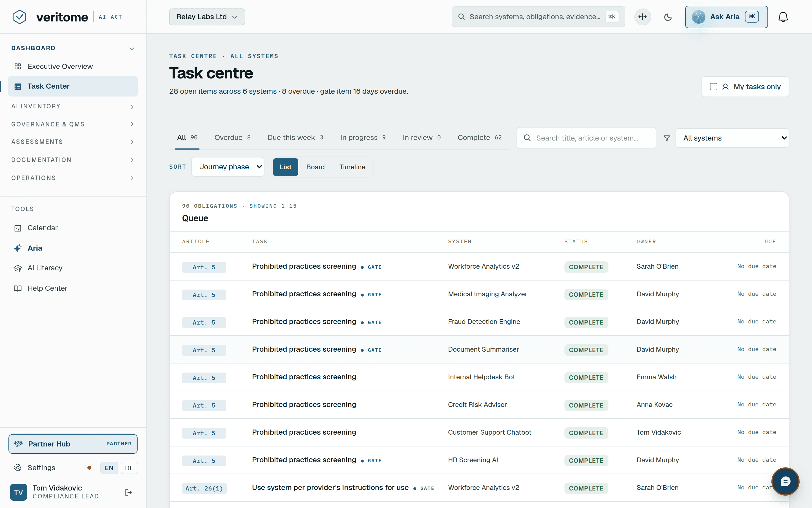Click the Ask Aria avatar icon
This screenshot has height=508, width=812.
click(698, 17)
